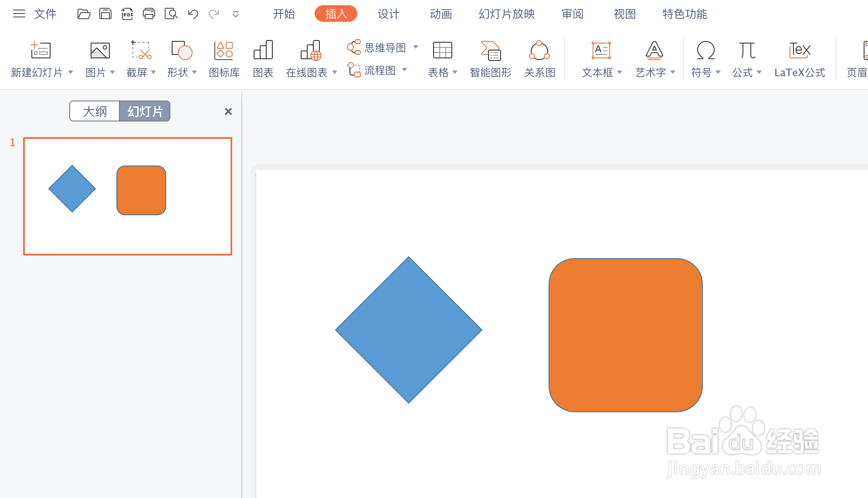Switch to the 视图 tab

(625, 14)
